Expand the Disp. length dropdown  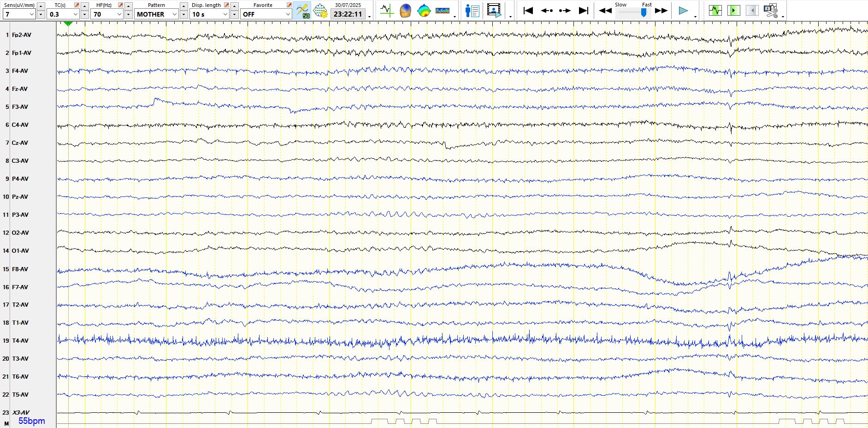225,14
